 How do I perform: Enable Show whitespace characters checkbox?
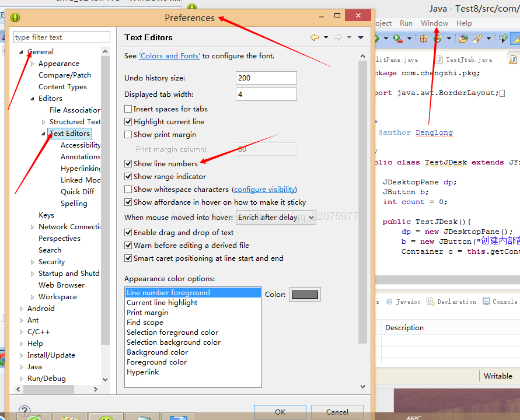click(x=128, y=189)
